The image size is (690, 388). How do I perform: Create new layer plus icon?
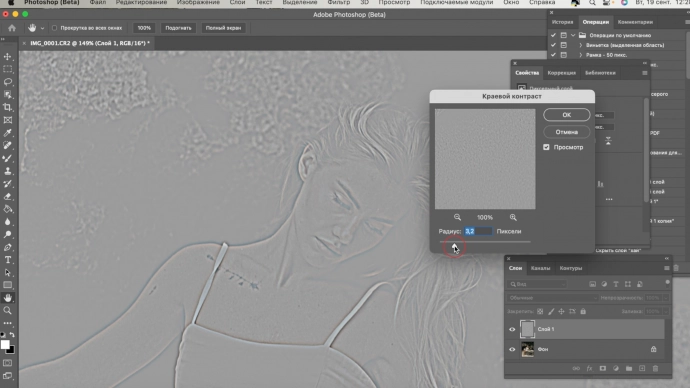click(x=642, y=369)
